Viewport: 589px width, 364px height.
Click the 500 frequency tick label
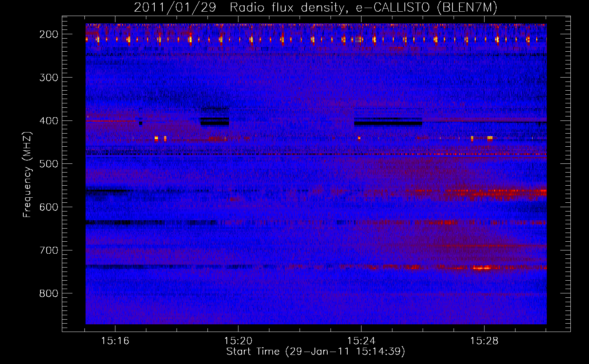coord(49,164)
